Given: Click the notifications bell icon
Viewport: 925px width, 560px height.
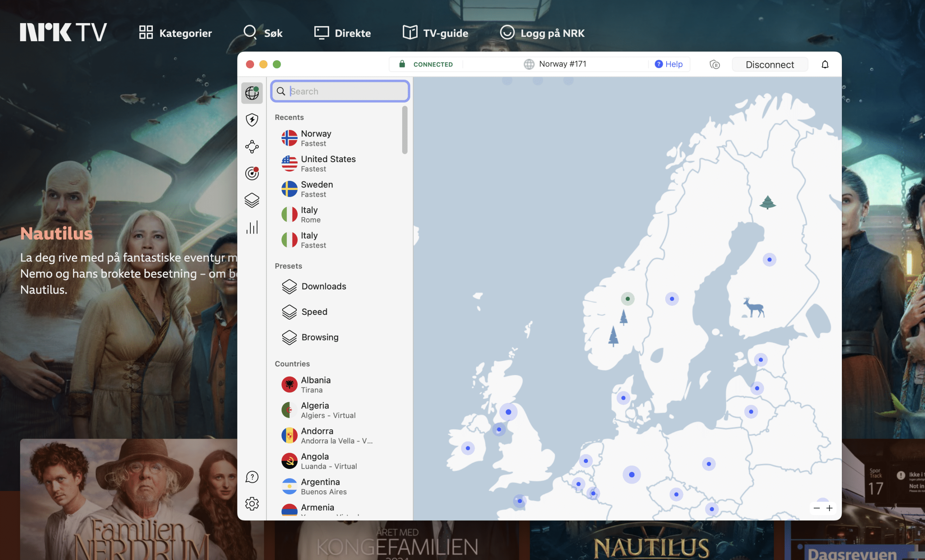Looking at the screenshot, I should [825, 65].
